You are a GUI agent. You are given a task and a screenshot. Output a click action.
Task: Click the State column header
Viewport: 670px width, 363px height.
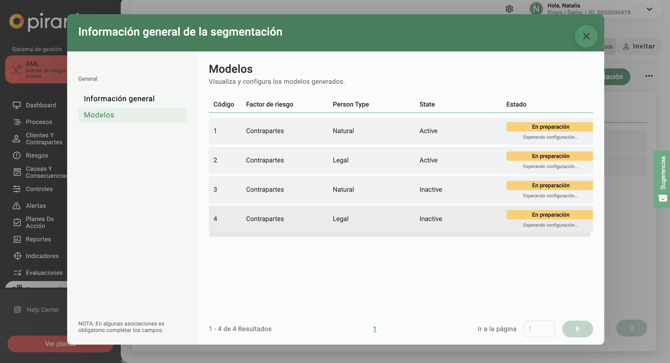(427, 104)
